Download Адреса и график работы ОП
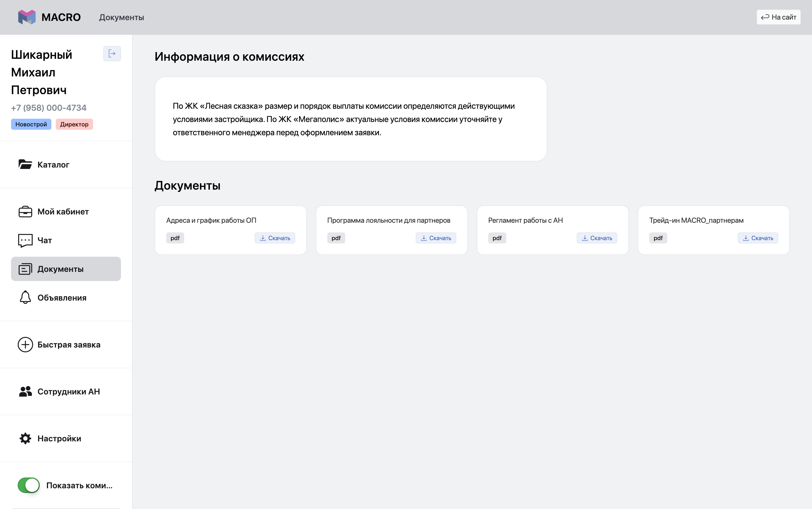The image size is (812, 509). [275, 238]
